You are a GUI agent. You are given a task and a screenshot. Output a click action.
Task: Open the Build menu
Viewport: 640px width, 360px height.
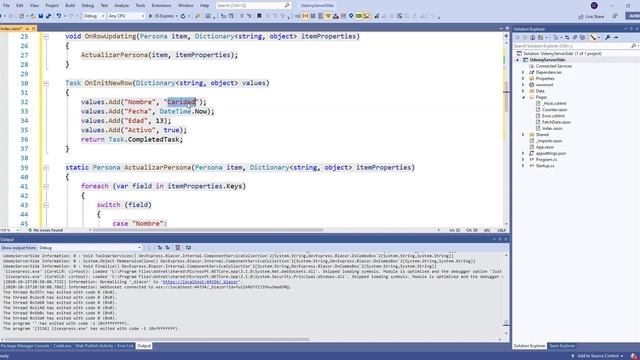pos(70,5)
